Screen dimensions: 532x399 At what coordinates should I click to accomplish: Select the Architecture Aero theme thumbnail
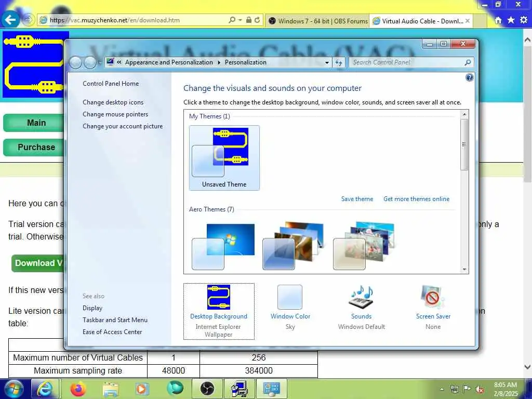point(293,246)
